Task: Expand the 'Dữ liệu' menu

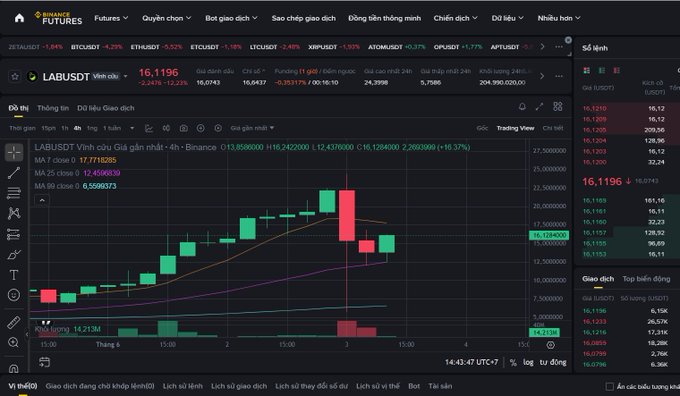Action: click(x=507, y=18)
